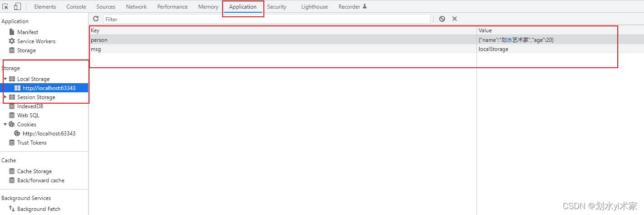The height and width of the screenshot is (215, 644).
Task: Expand the Session Storage tree node
Action: [x=5, y=97]
